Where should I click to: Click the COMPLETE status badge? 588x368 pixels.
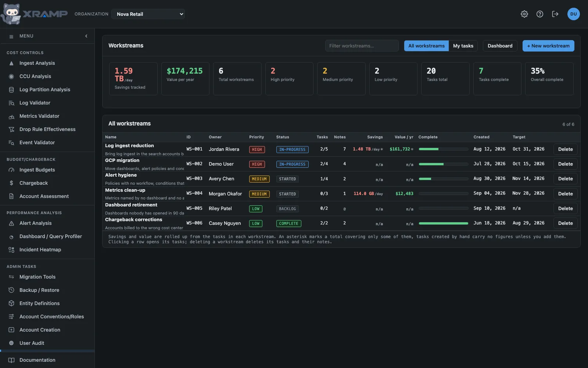click(x=288, y=223)
